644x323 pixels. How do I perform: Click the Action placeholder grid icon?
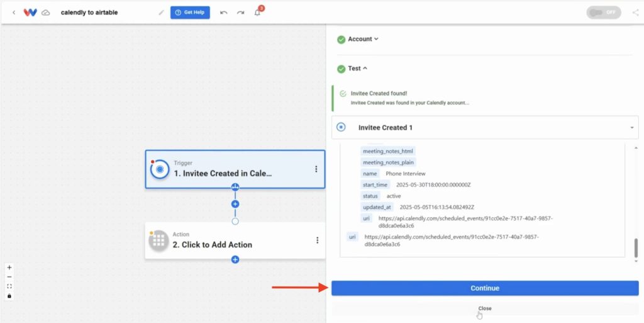(x=159, y=241)
